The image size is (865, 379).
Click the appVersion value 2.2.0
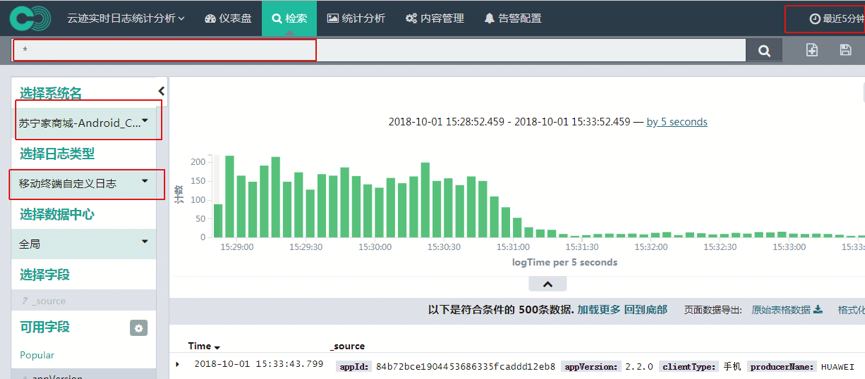coord(639,367)
